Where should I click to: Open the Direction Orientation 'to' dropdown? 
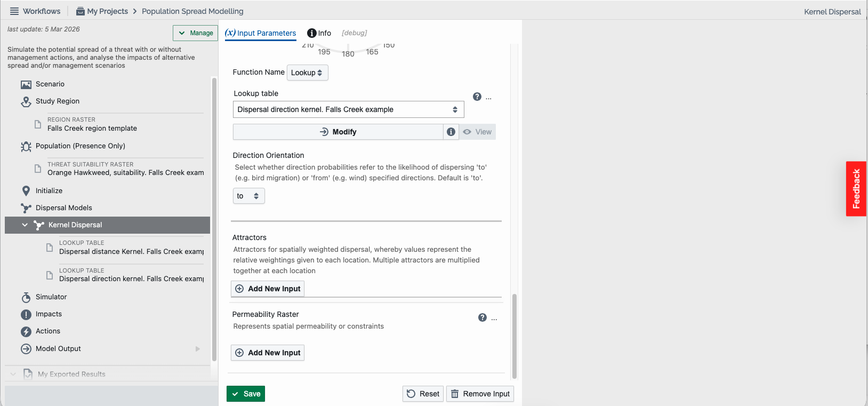tap(248, 196)
